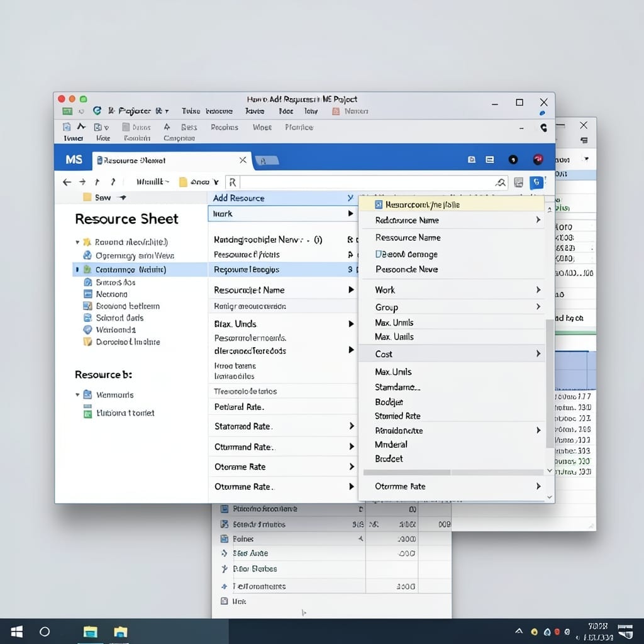Collapse the Wenmorris tree node

(x=77, y=395)
